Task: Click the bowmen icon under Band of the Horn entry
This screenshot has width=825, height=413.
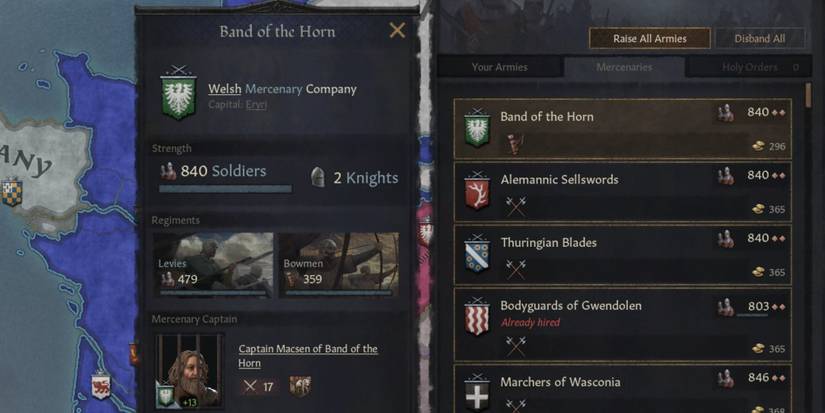Action: pos(514,142)
